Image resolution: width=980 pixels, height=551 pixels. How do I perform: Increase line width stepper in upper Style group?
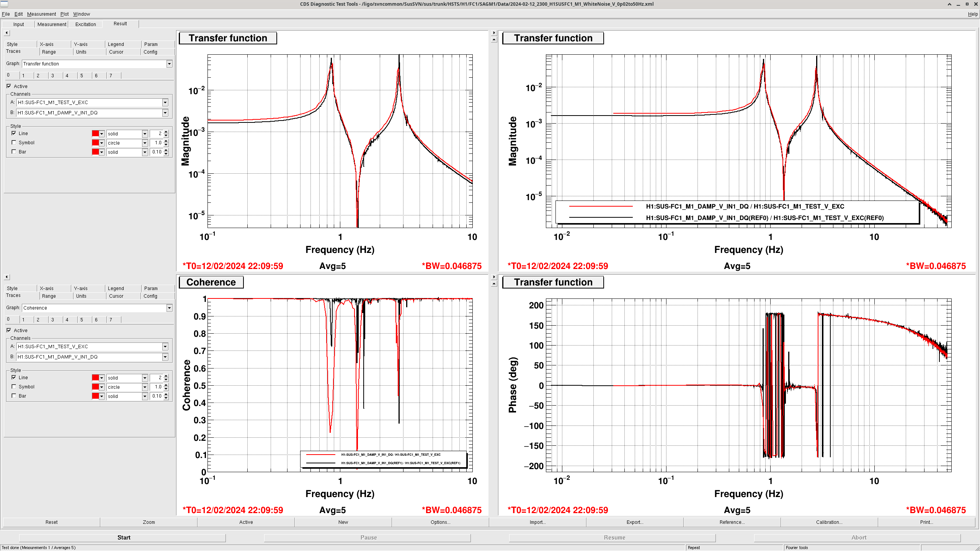(x=166, y=132)
